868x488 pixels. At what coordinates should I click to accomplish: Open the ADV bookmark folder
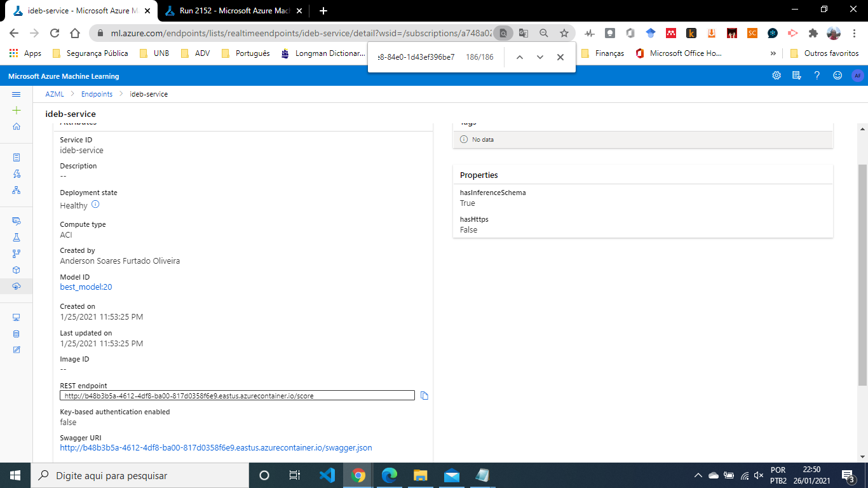tap(195, 53)
